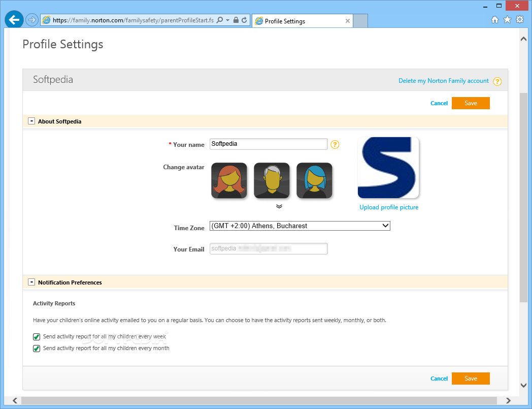Open help icon beside Delete account link
Screen dimensions: 532x409
tap(497, 81)
